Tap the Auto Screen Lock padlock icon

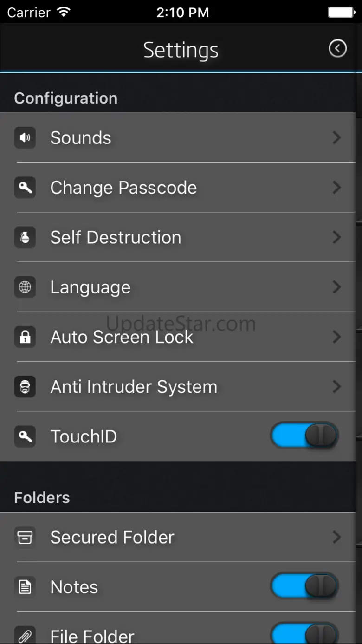click(x=25, y=337)
